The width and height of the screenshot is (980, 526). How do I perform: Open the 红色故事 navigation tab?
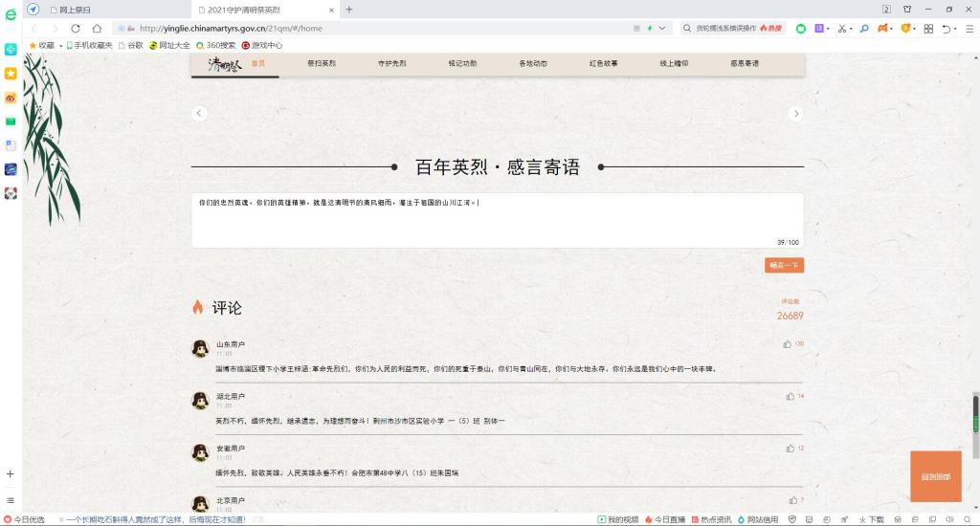[x=603, y=64]
